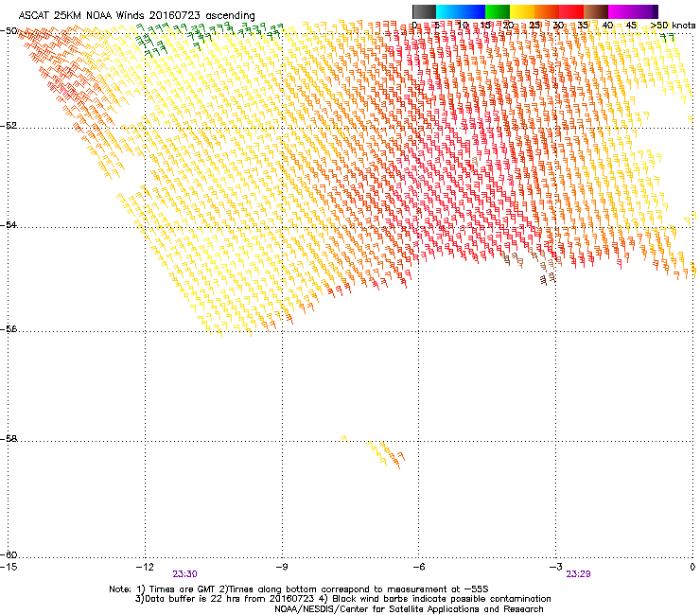
Task: Click the magenta-purple 40-50 knots legend segment
Action: coord(633,11)
